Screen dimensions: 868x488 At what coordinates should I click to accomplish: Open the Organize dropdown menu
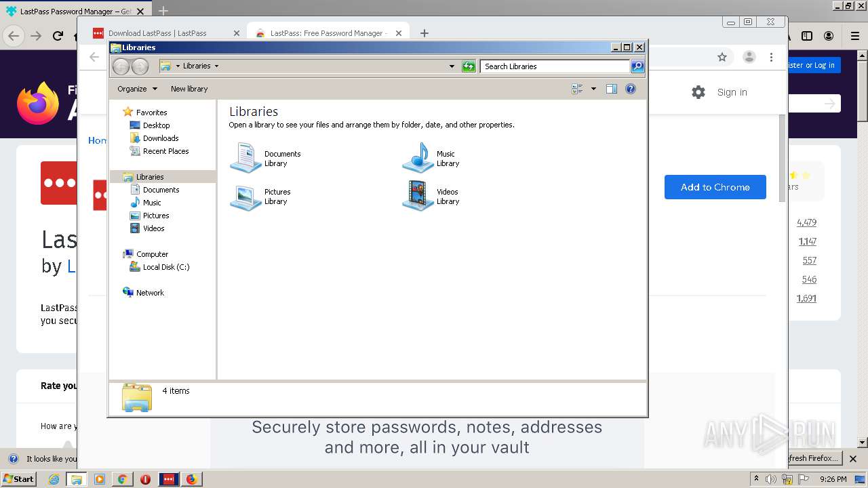(x=137, y=89)
